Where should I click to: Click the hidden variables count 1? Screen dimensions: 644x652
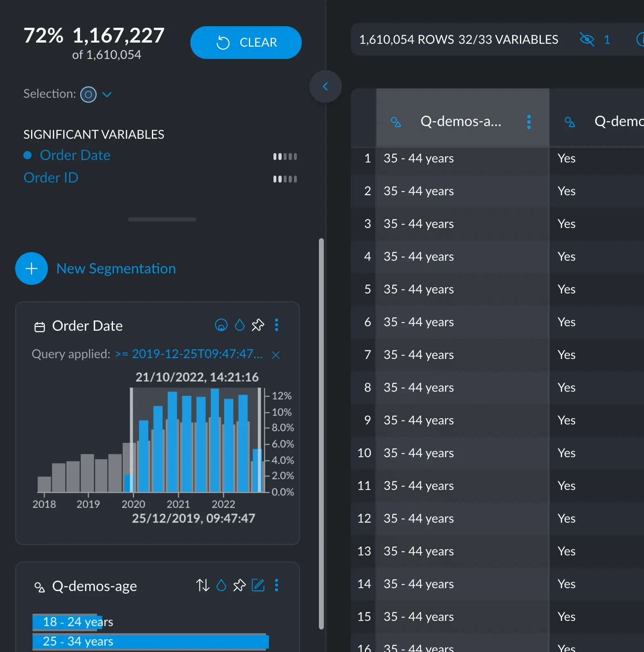(607, 40)
